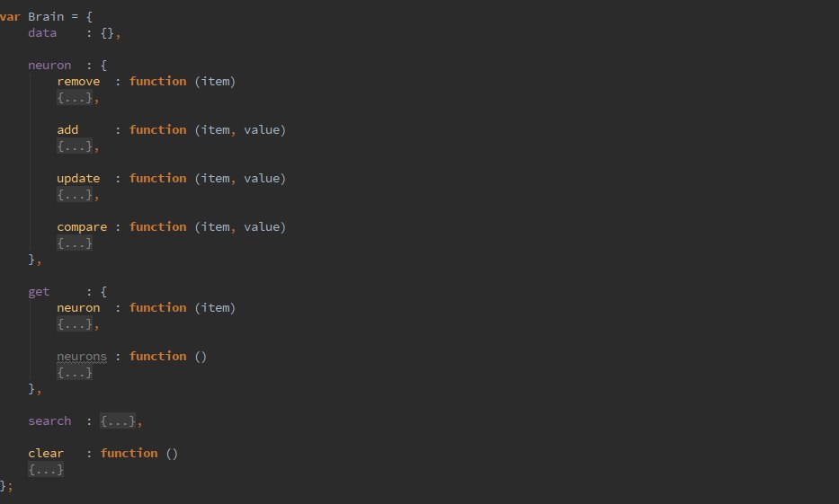Click the function keyword on update line

coord(157,179)
